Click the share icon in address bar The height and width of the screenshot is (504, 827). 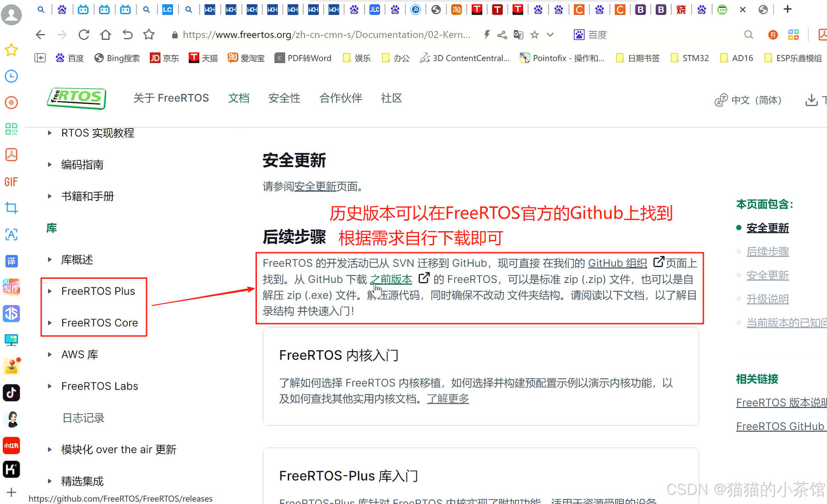click(502, 35)
